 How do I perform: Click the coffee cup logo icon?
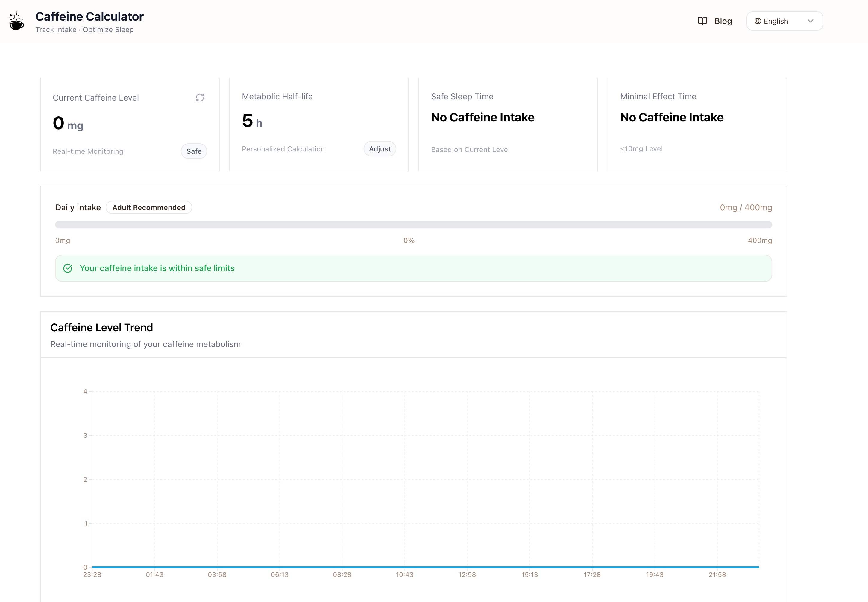pyautogui.click(x=16, y=21)
